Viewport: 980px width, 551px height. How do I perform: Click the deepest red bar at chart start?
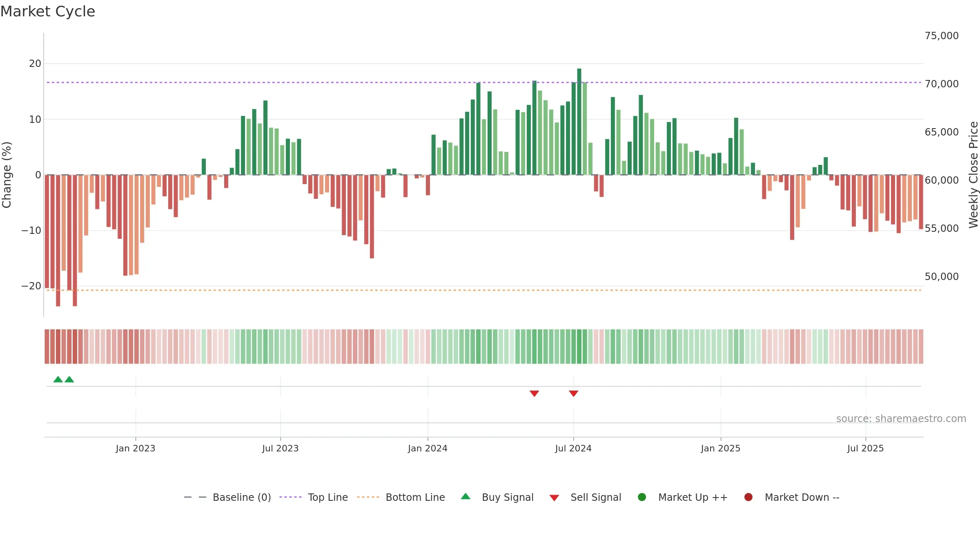tap(58, 241)
